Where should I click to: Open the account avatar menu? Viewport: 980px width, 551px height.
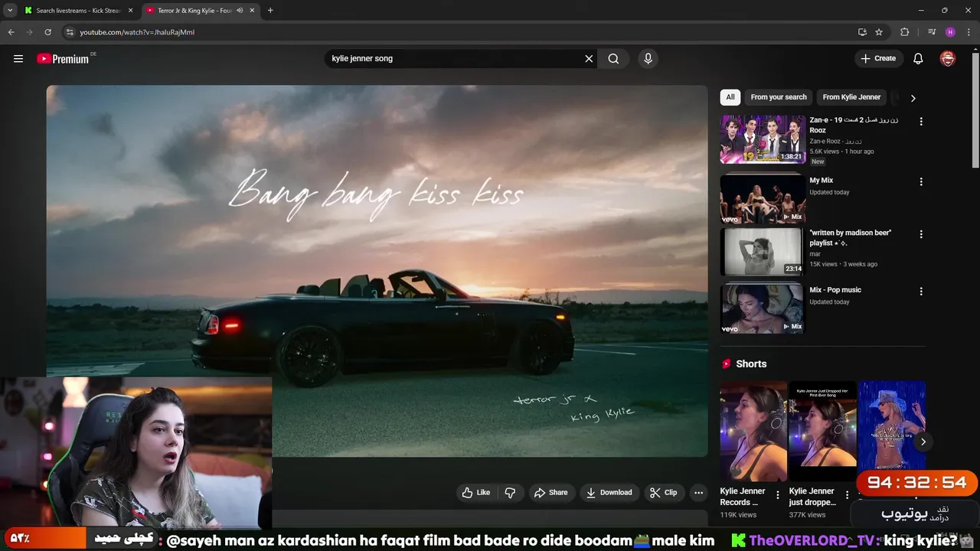coord(948,58)
